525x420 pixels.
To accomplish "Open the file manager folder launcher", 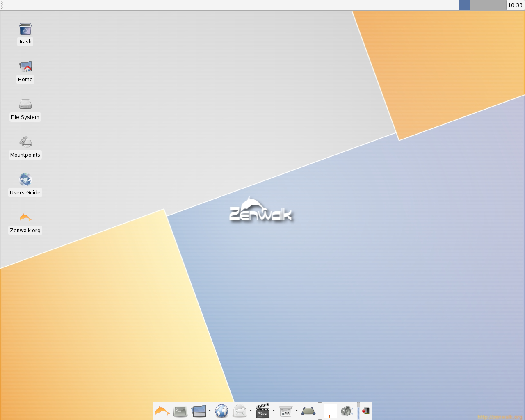I will (x=199, y=411).
